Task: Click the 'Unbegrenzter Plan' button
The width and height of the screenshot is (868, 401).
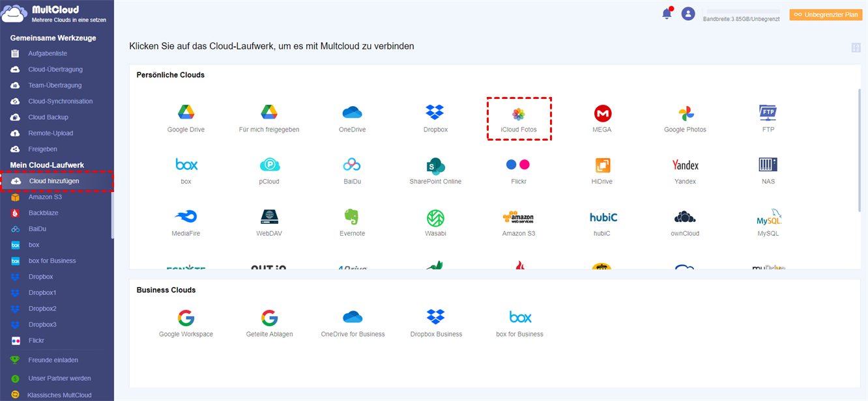Action: tap(826, 14)
